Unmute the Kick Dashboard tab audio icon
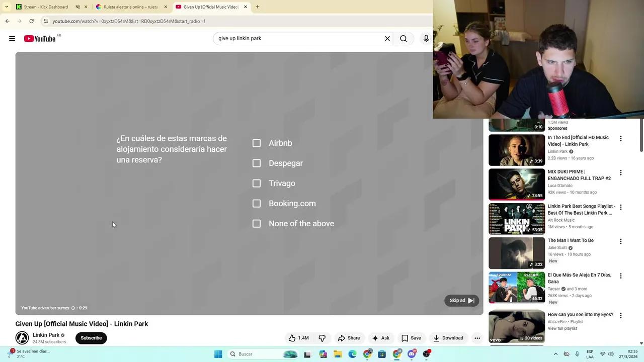This screenshot has height=362, width=644. pos(77,7)
